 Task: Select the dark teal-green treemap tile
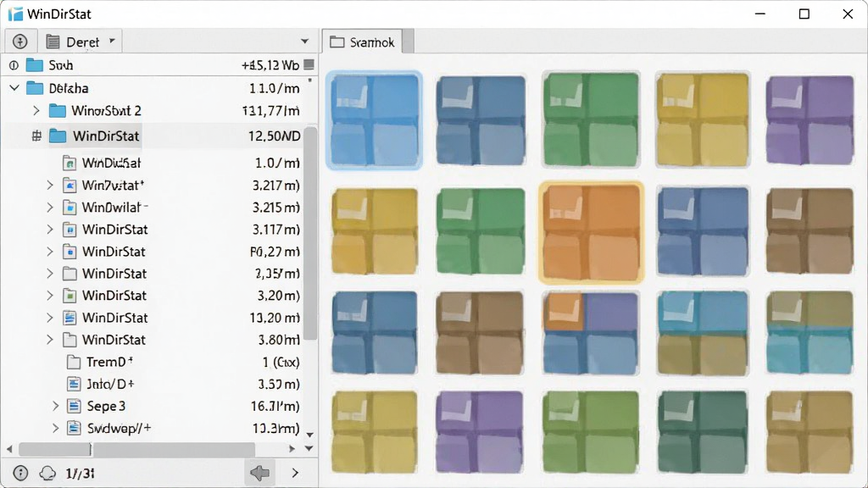[703, 433]
